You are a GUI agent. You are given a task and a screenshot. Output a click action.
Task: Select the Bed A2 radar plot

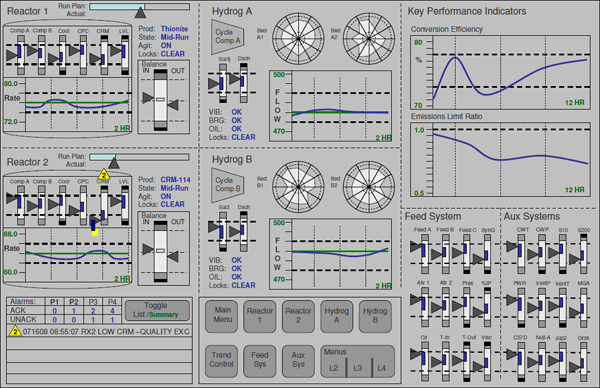[369, 39]
